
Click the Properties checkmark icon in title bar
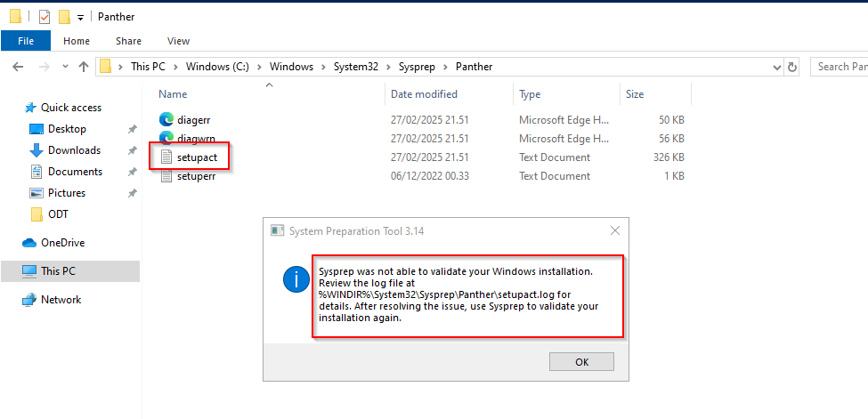tap(45, 16)
